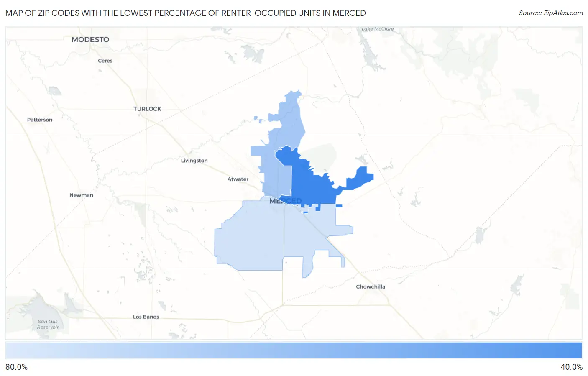Image resolution: width=588 pixels, height=376 pixels.
Task: Click the Chowchilla town label
Action: pos(371,286)
